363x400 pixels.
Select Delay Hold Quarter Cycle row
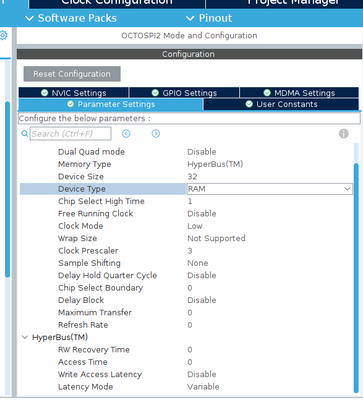pos(186,275)
